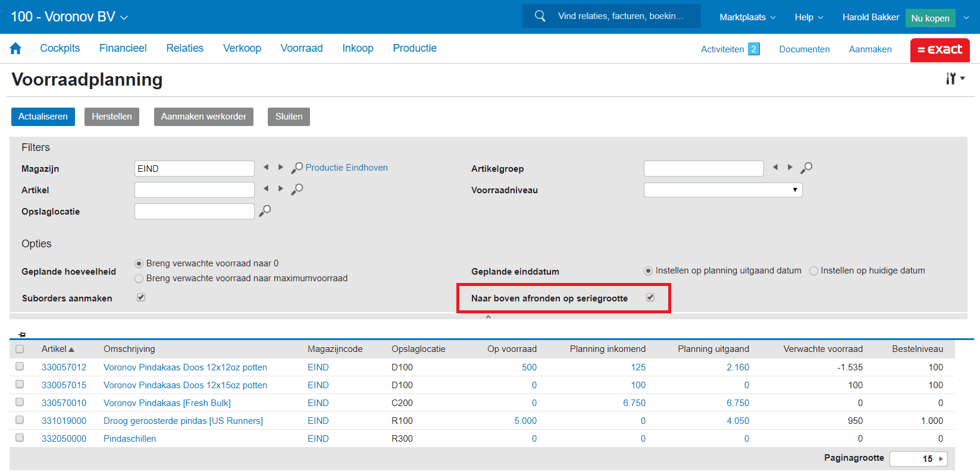Go to next Magazijn with right arrow
Screen dimensions: 980x475
click(280, 168)
